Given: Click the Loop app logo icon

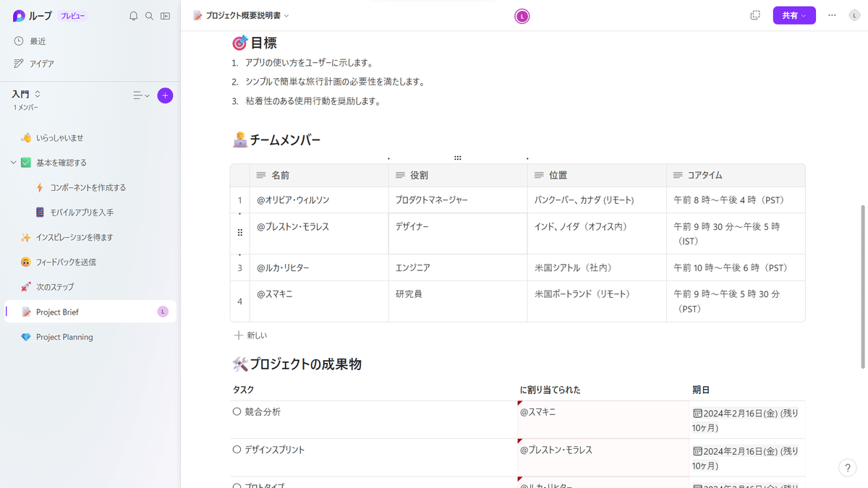Looking at the screenshot, I should [x=19, y=16].
